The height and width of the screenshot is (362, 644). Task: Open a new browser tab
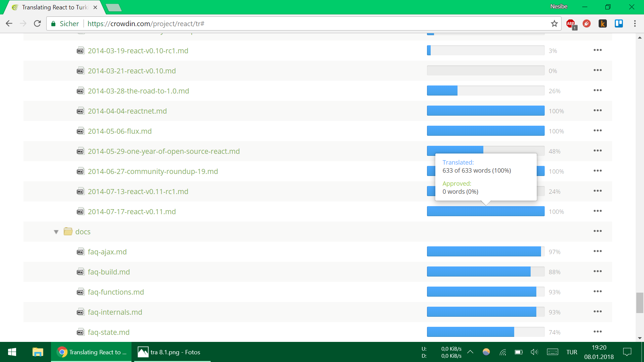113,7
